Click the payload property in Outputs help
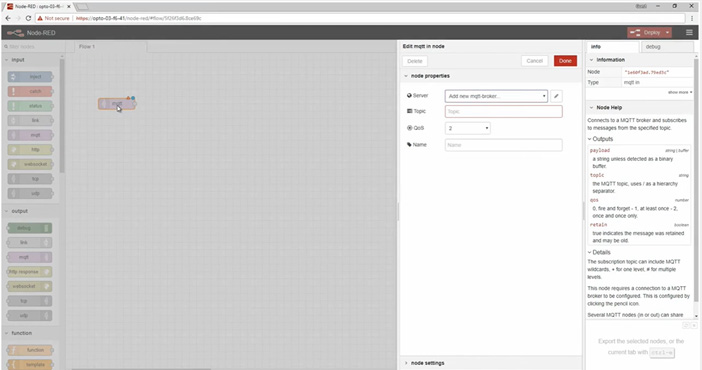 pos(599,151)
